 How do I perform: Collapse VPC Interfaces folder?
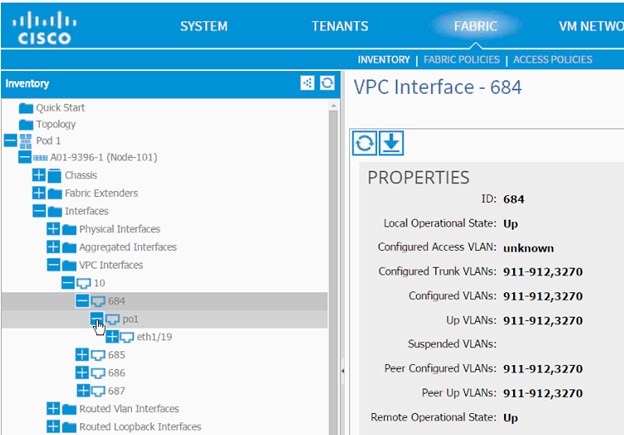(53, 265)
